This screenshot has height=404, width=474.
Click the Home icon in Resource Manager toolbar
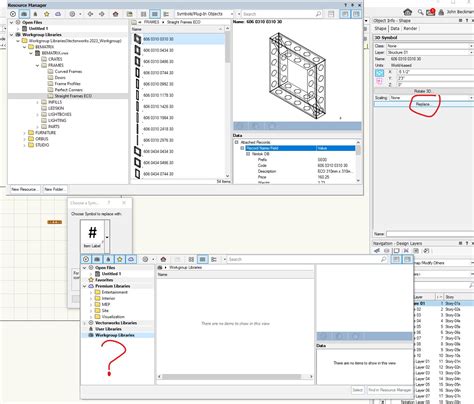(x=116, y=14)
